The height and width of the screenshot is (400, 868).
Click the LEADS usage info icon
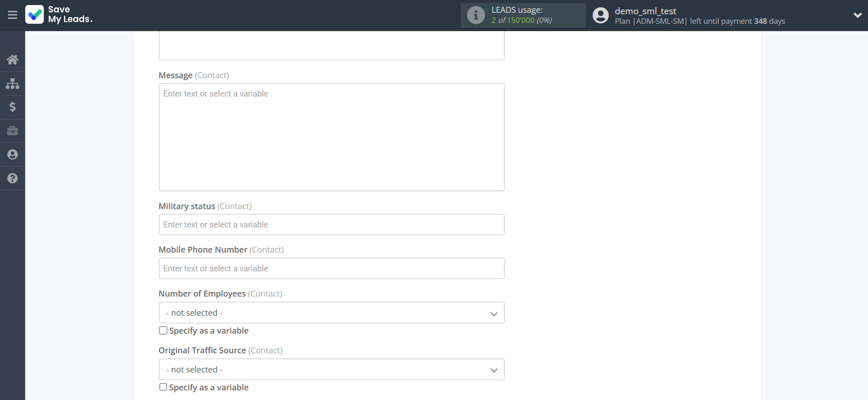tap(476, 15)
